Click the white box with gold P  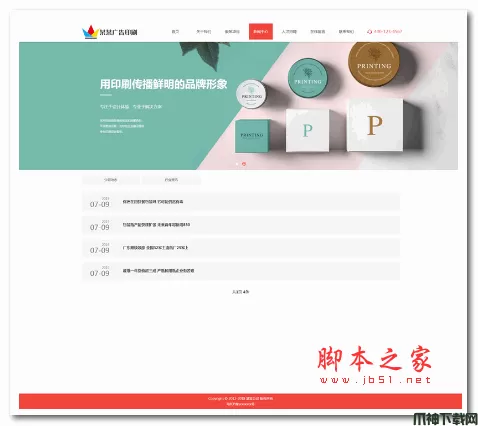pyautogui.click(x=375, y=125)
